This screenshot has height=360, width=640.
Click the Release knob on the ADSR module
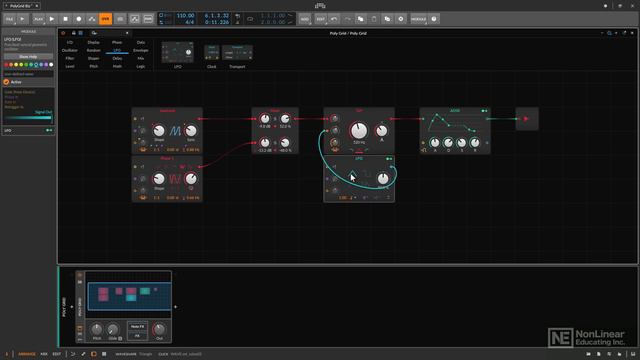click(475, 142)
